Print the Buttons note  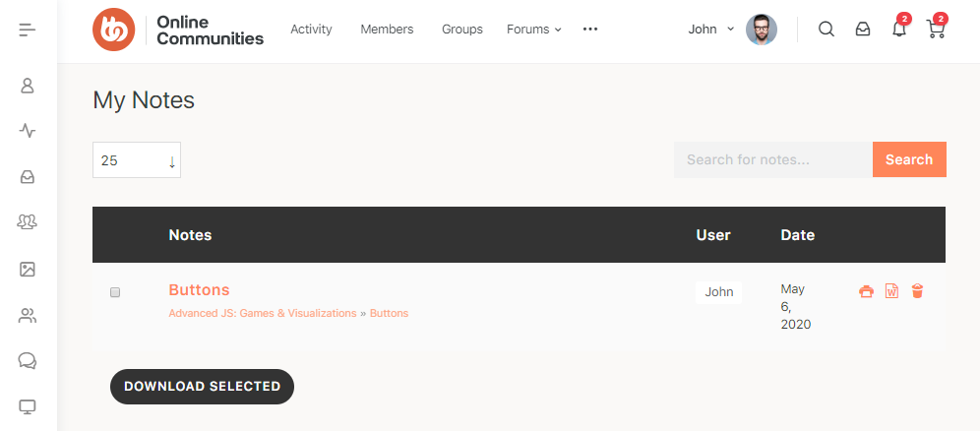(866, 291)
